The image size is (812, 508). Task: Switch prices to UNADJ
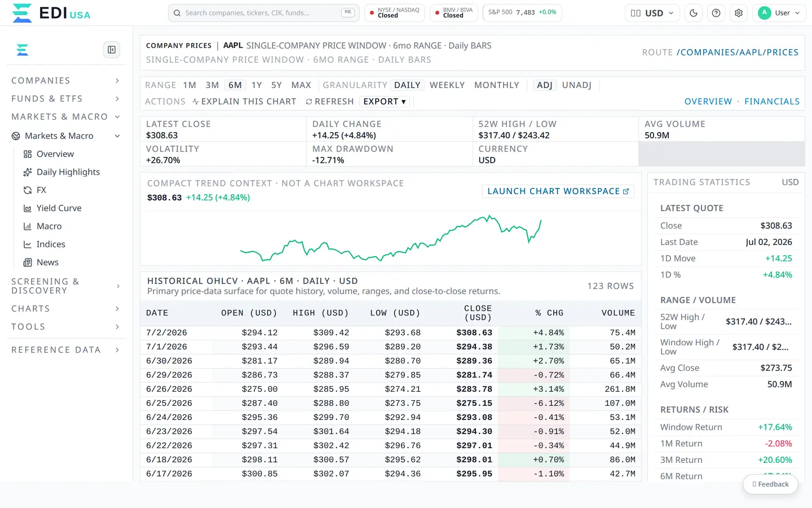pos(577,85)
